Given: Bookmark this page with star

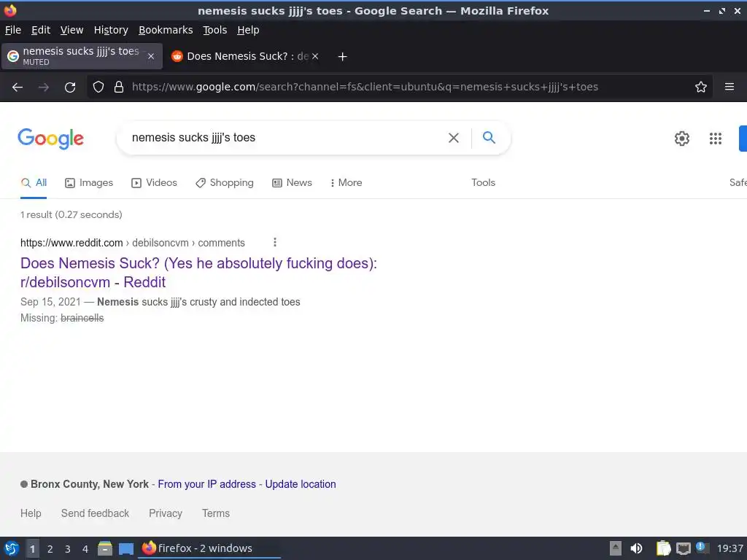Looking at the screenshot, I should point(701,87).
